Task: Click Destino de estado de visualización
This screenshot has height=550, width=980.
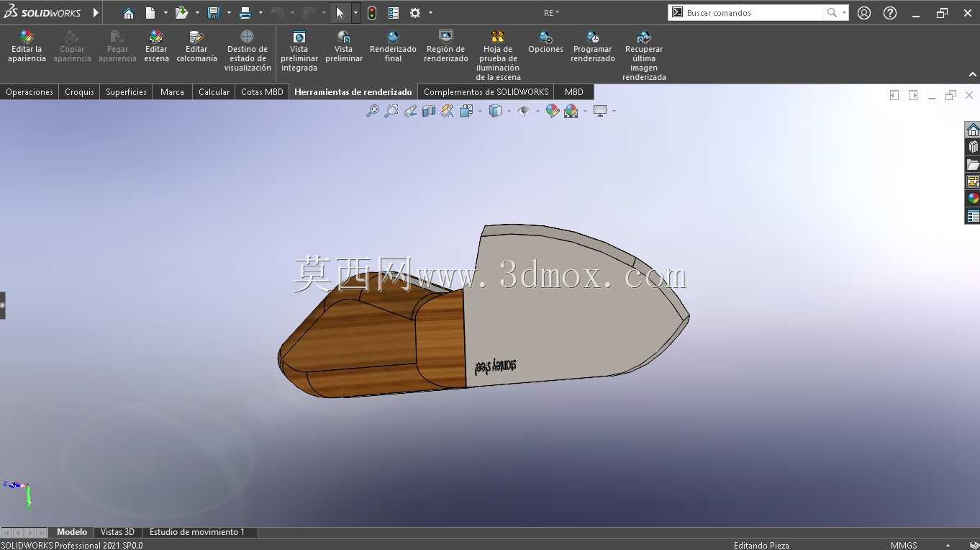Action: pos(248,51)
